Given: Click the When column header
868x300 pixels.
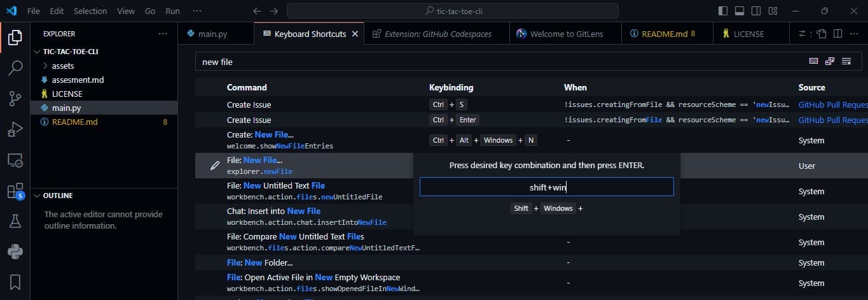Looking at the screenshot, I should [x=575, y=87].
